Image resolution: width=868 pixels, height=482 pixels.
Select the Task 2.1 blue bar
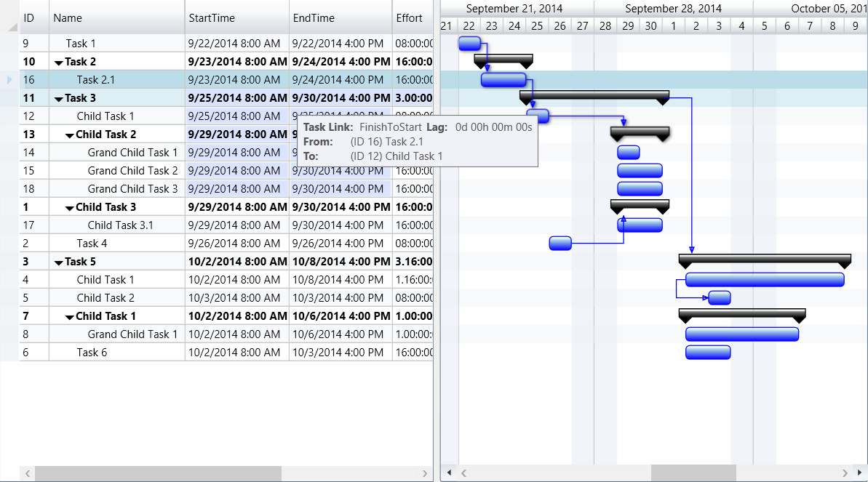click(503, 80)
